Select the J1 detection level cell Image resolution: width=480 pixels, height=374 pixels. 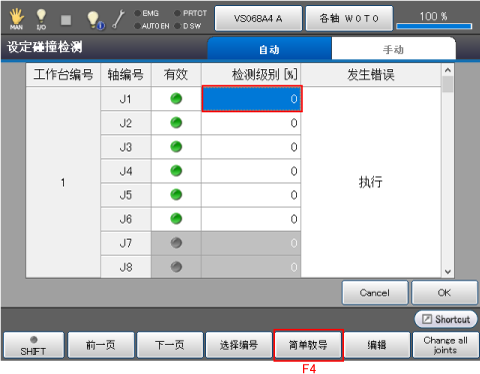click(252, 99)
